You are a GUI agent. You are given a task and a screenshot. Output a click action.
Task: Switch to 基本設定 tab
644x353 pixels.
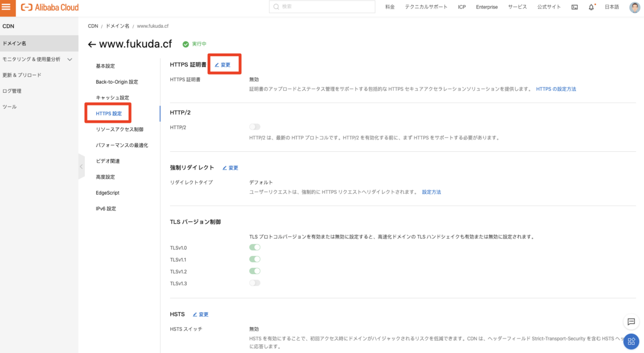[x=105, y=66]
